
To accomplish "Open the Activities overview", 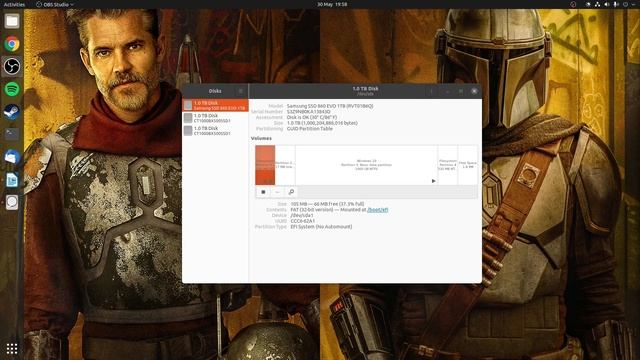I will pos(14,4).
